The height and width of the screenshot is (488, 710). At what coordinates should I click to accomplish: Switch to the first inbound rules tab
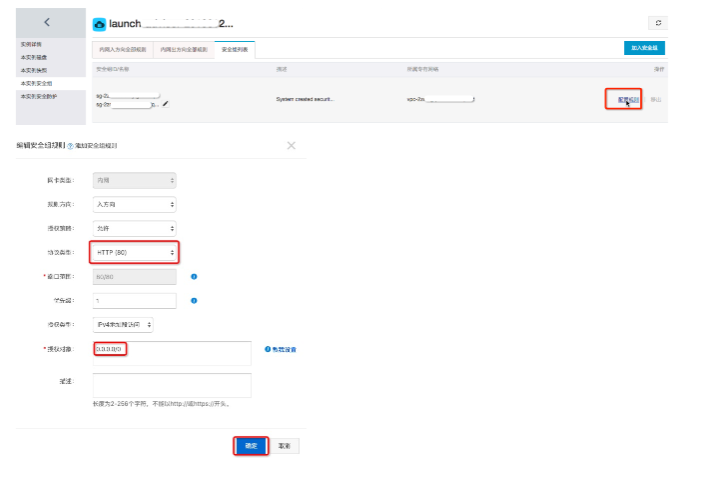(123, 49)
